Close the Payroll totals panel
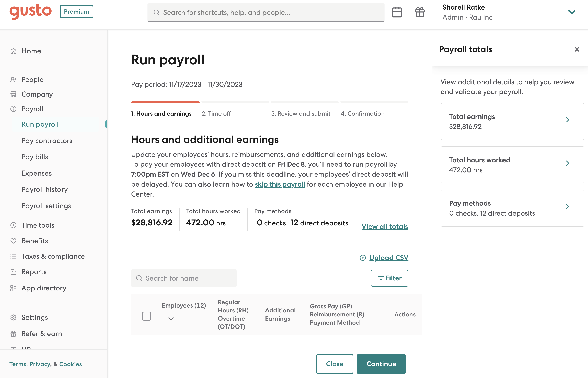 tap(577, 49)
